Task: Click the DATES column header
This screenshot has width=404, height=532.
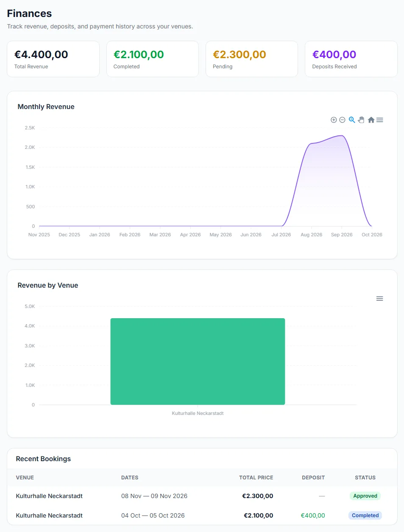Action: [x=130, y=478]
